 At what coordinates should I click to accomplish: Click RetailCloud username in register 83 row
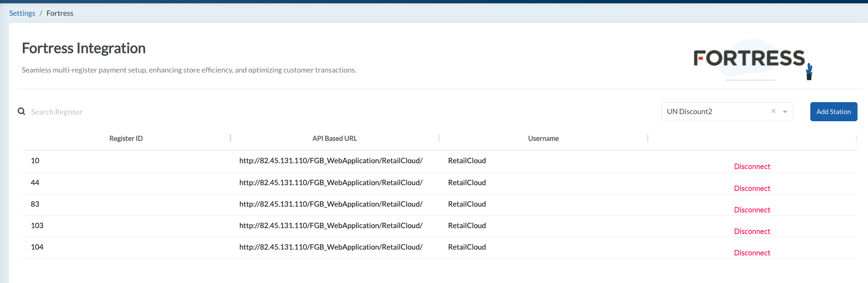point(467,204)
